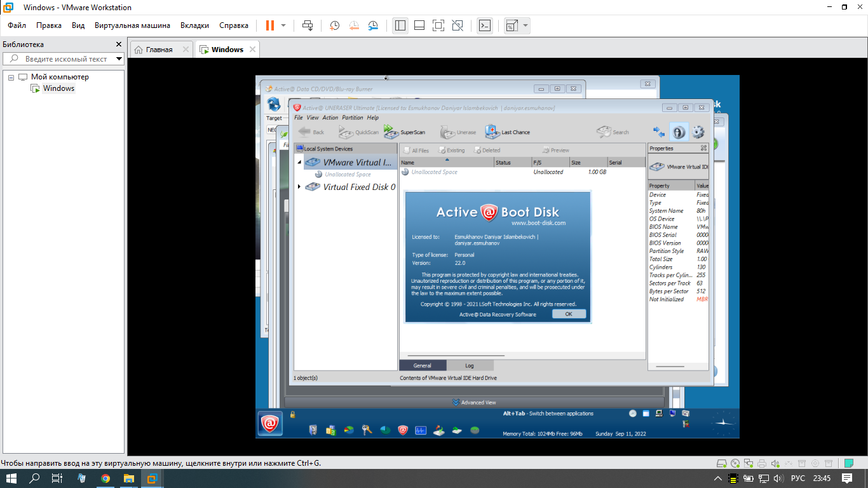Click the stretch guest display icon
868x488 pixels.
(512, 25)
